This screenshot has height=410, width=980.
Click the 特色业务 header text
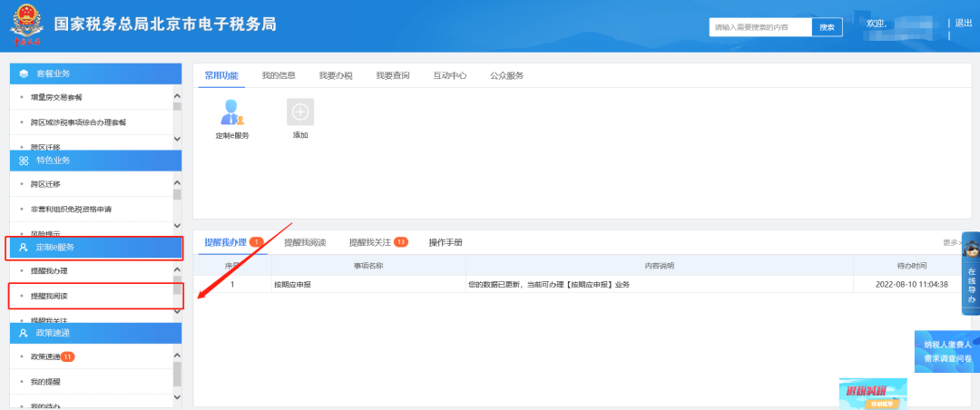(54, 161)
